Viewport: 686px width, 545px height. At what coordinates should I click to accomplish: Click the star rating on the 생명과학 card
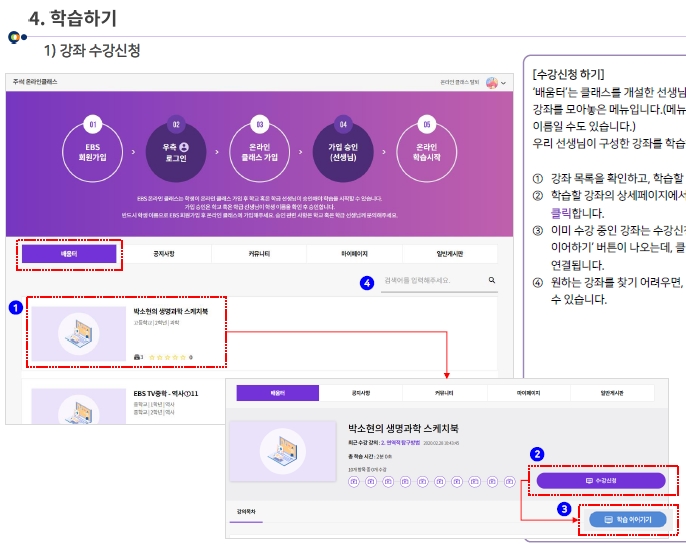coord(168,357)
